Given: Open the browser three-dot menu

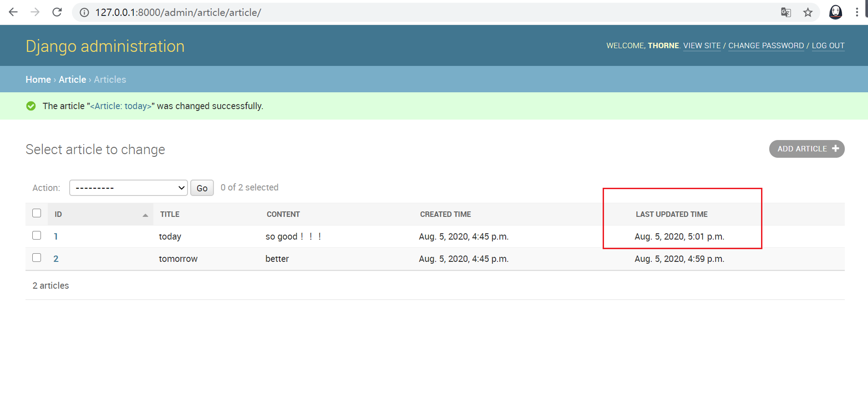Looking at the screenshot, I should click(x=857, y=12).
